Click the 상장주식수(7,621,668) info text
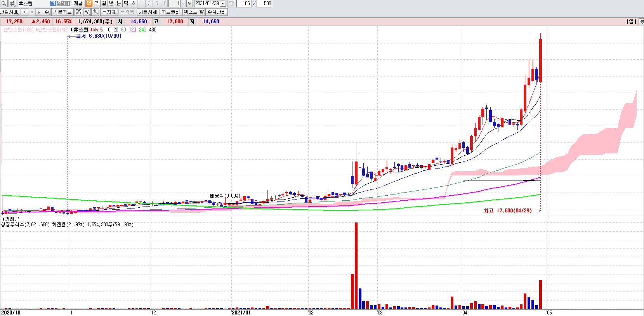The image size is (644, 316). [25, 225]
